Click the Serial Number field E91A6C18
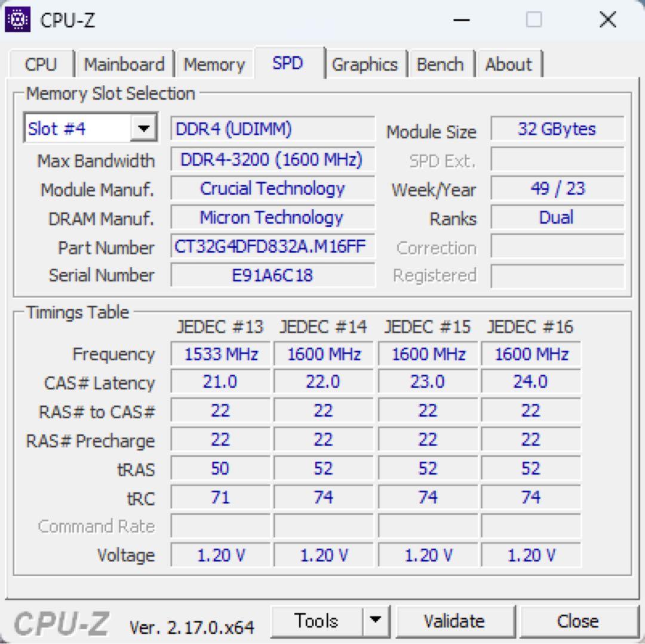Viewport: 645px width, 644px height. [272, 275]
